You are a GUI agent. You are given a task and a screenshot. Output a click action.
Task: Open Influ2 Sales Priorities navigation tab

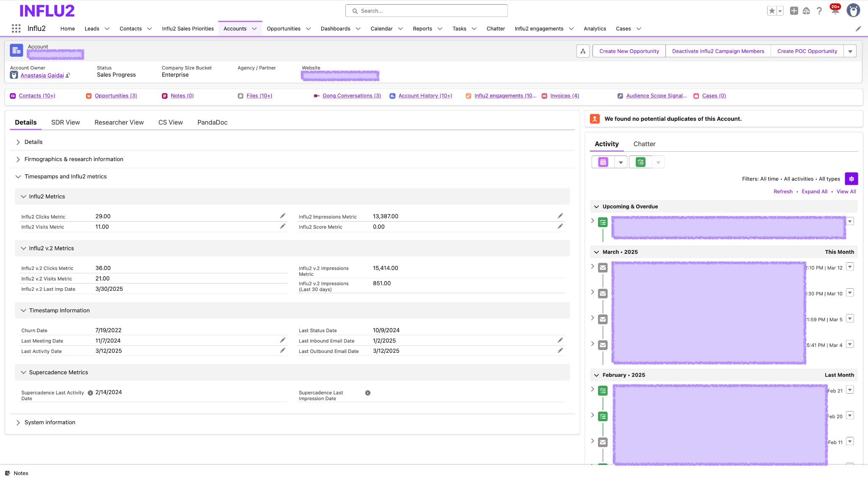(188, 29)
